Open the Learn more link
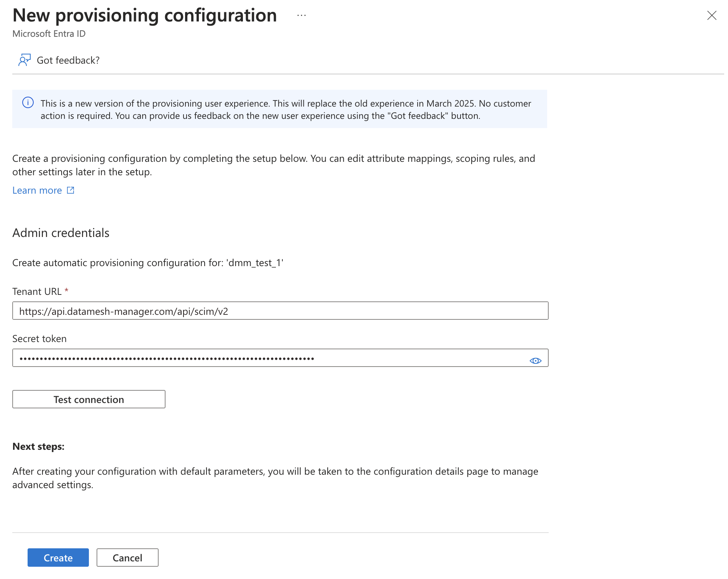 (x=37, y=191)
